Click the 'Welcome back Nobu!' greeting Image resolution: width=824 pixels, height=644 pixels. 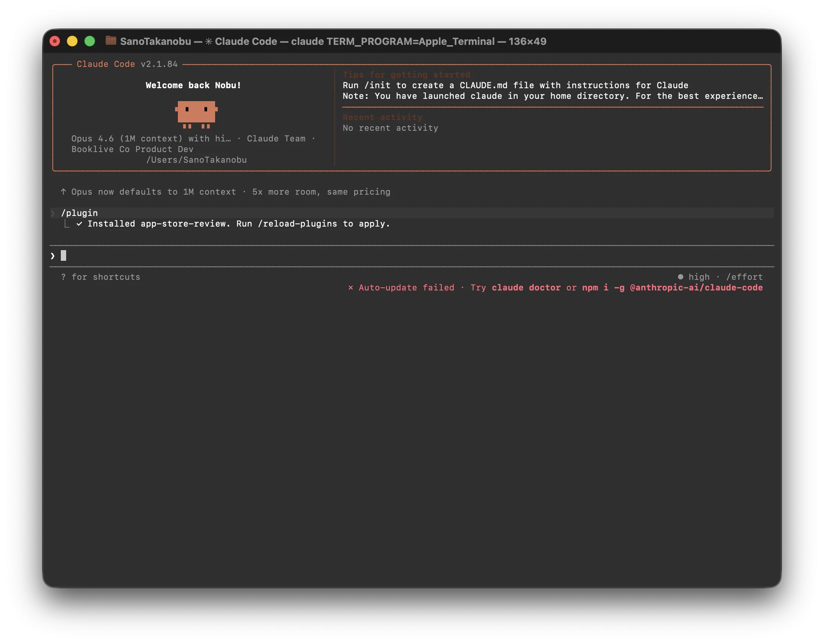tap(193, 85)
